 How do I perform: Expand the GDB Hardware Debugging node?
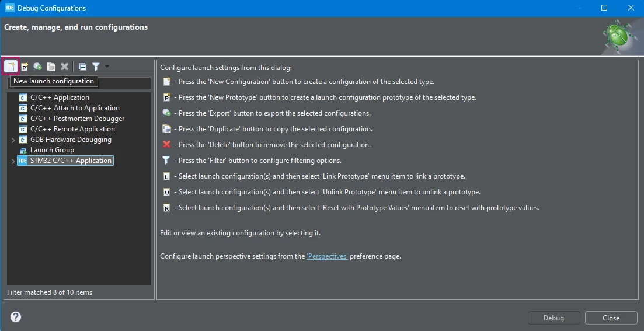[13, 140]
